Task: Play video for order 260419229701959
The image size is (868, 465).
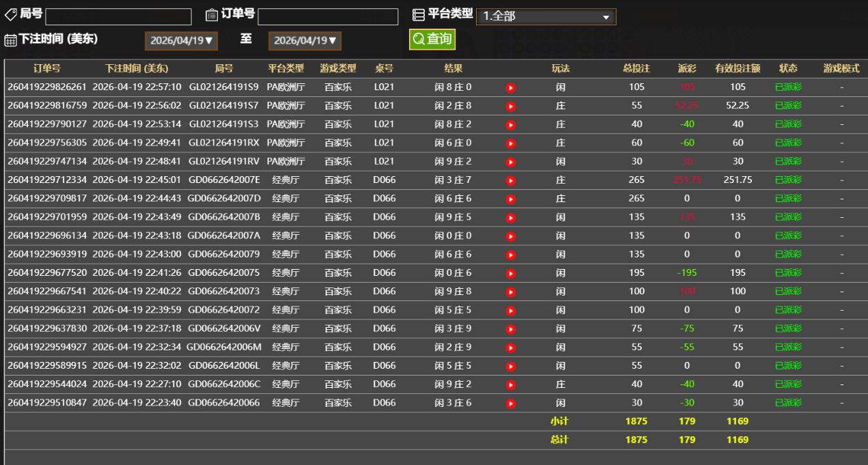Action: click(x=510, y=218)
